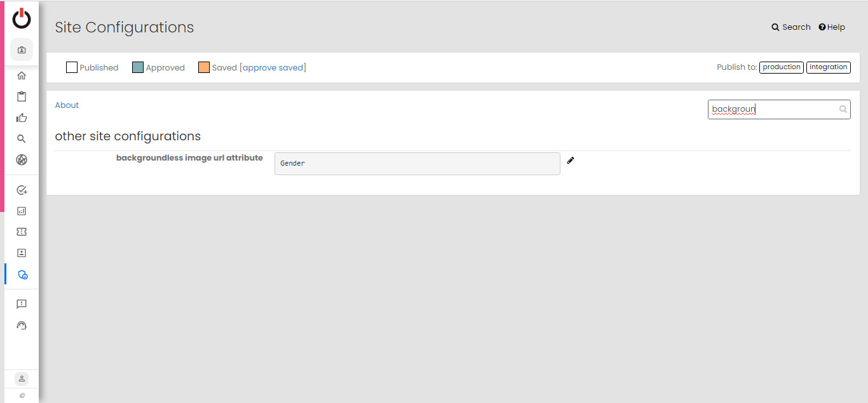Click the white Published color swatch
The width and height of the screenshot is (868, 403).
tap(72, 67)
